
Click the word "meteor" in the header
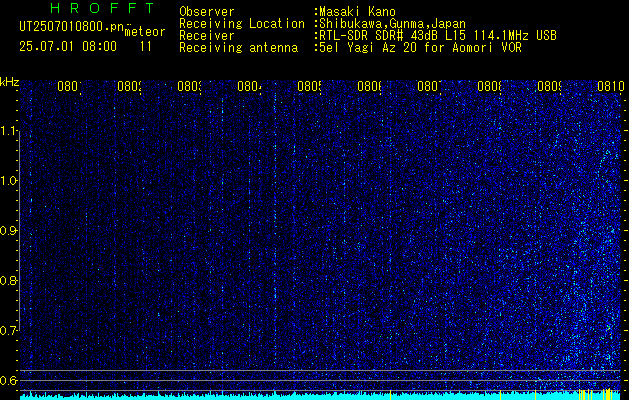144,32
